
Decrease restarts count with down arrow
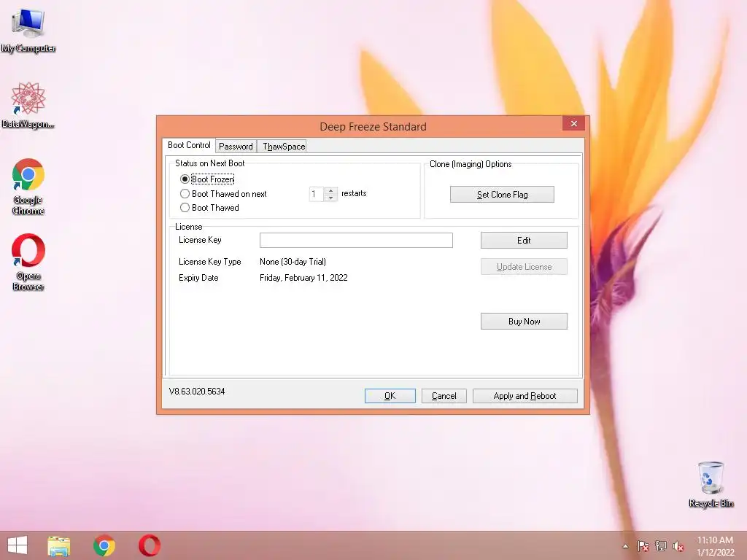coord(330,198)
